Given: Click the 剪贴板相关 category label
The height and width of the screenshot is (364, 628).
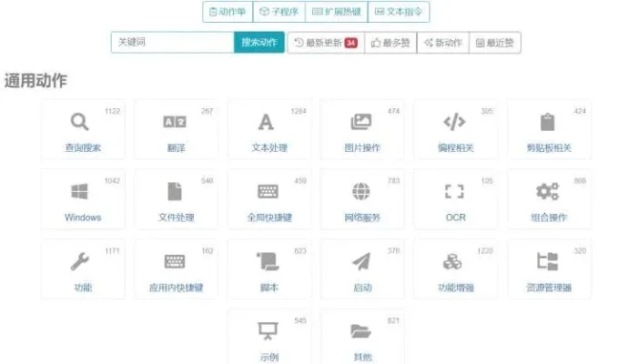Looking at the screenshot, I should coord(549,147).
